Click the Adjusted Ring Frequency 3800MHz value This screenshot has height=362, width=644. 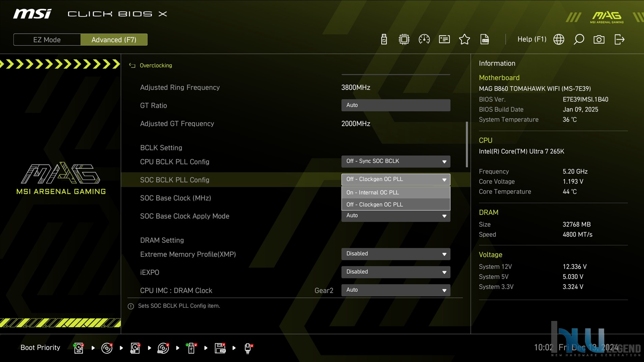[x=356, y=88]
